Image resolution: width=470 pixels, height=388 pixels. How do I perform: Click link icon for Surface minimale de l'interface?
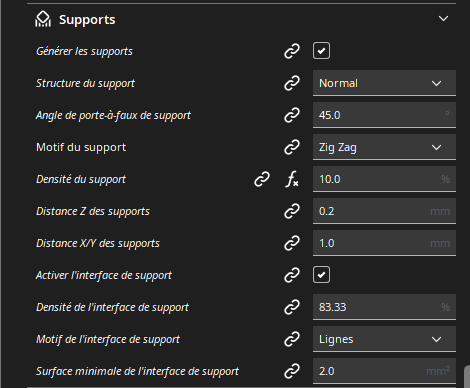click(x=292, y=371)
